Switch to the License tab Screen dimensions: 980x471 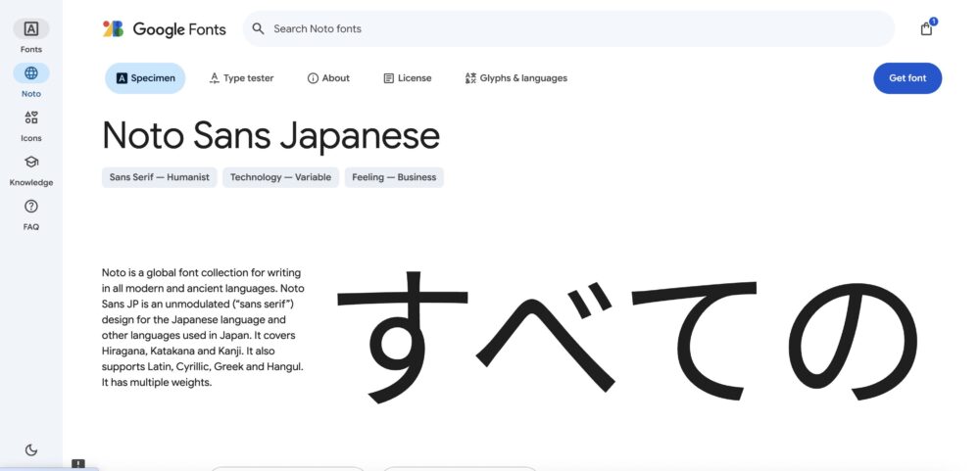point(408,78)
